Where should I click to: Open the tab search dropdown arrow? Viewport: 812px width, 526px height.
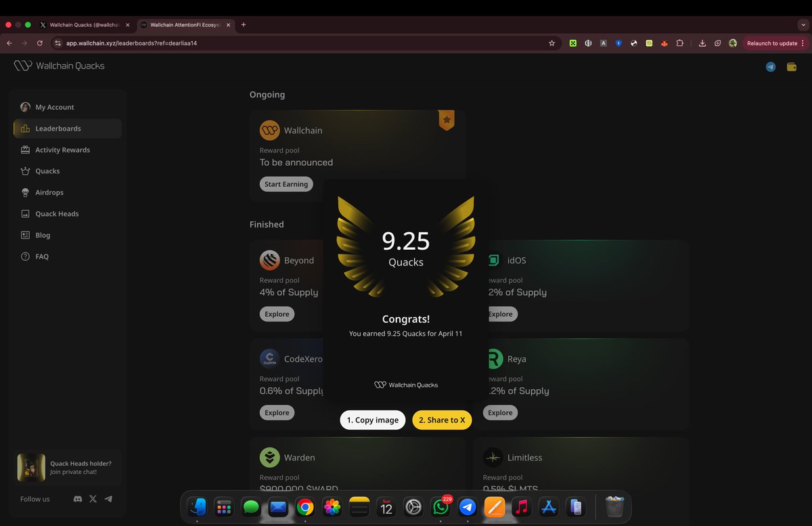point(803,24)
